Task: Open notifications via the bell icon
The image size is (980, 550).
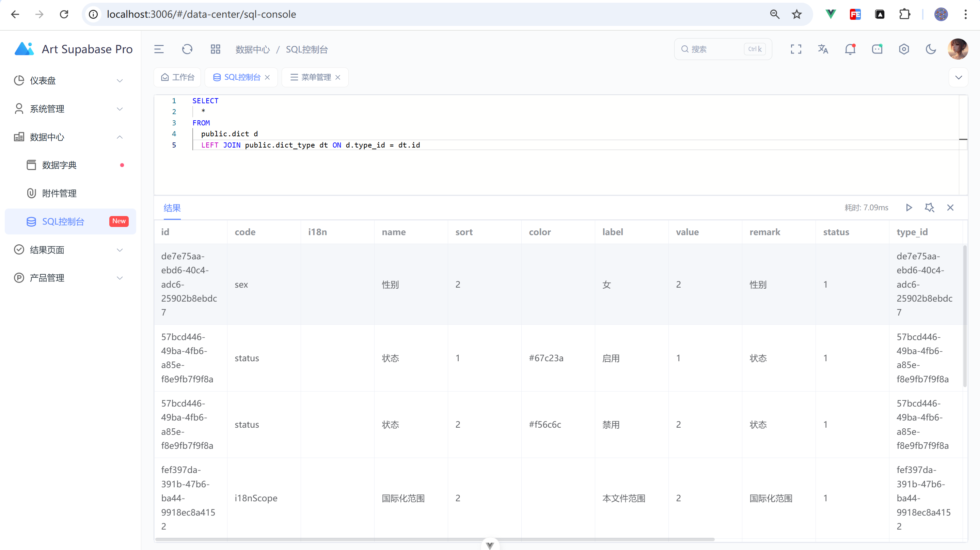Action: point(850,49)
